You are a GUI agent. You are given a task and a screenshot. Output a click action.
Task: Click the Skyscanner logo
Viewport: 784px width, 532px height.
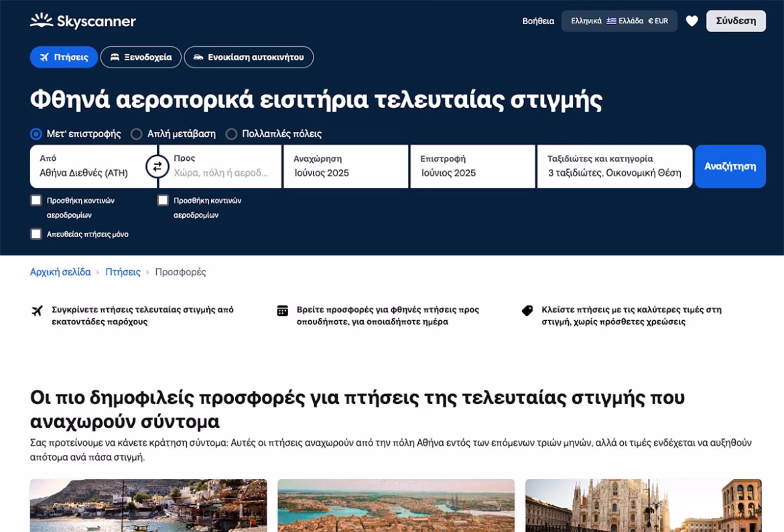click(x=83, y=21)
